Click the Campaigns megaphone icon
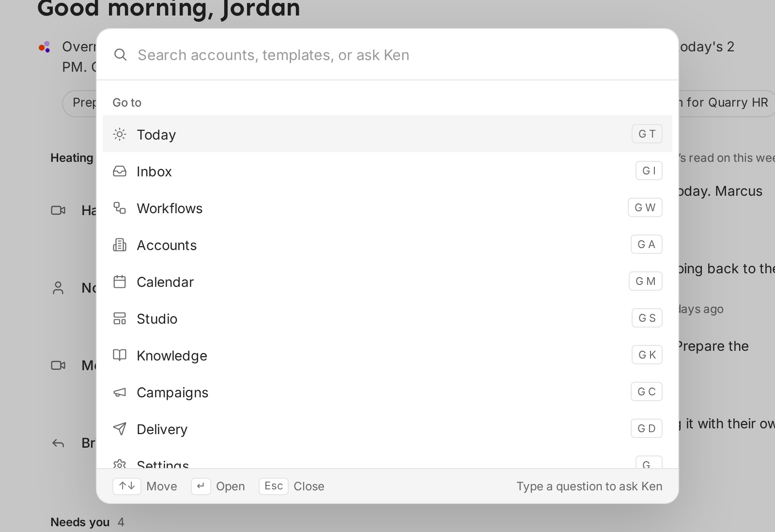The image size is (775, 532). (120, 392)
